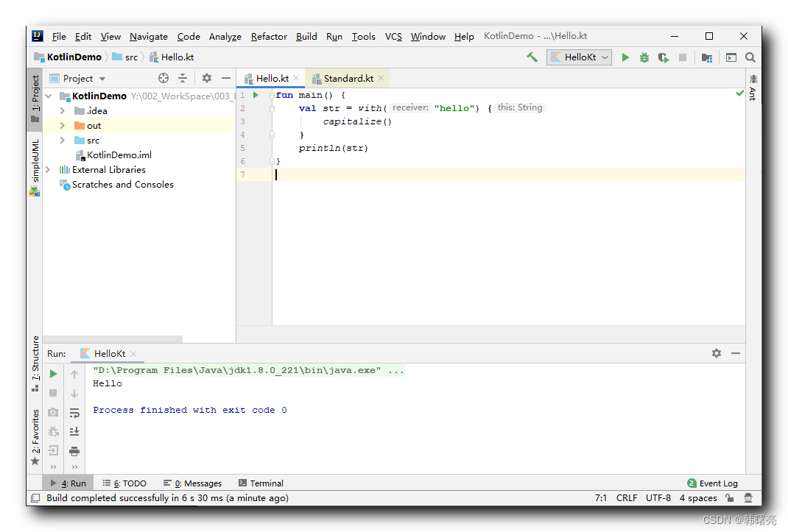Screen dimensions: 788x532
Task: Toggle the 1: Project side tab
Action: 35,99
